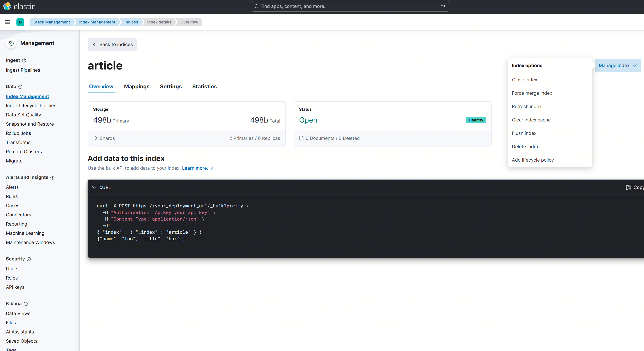Click the search magnifier icon
The height and width of the screenshot is (351, 644).
click(256, 6)
